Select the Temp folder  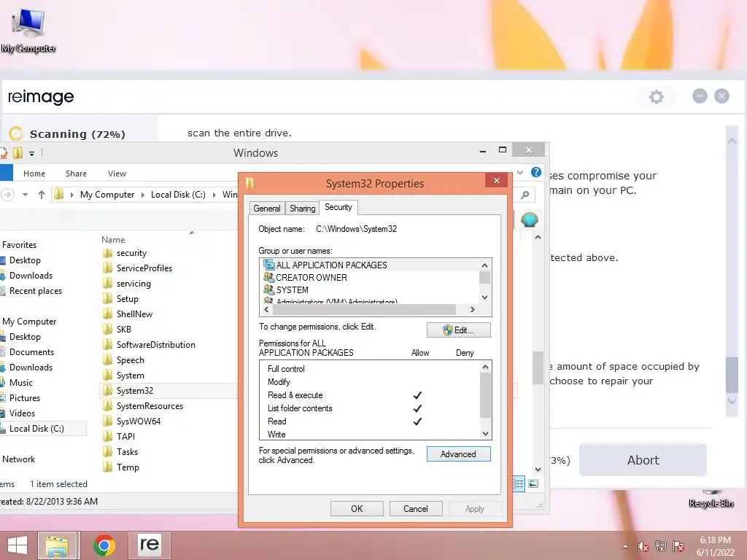(x=121, y=467)
